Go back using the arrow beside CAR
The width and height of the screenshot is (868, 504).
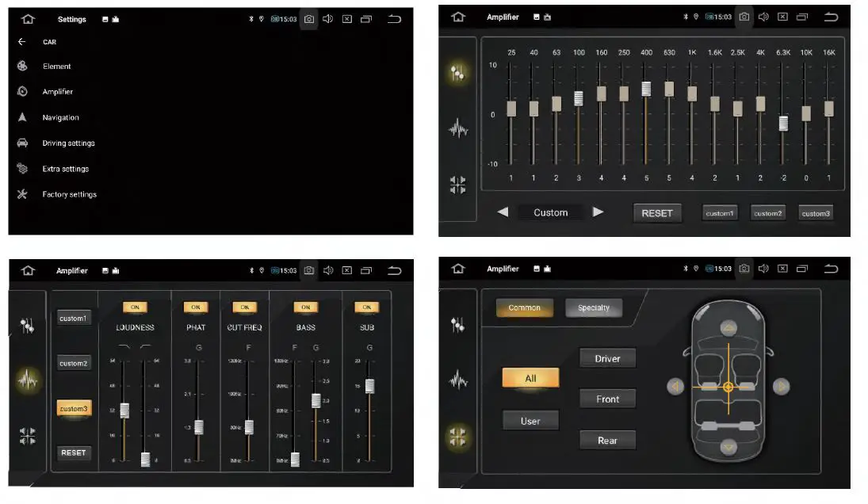click(x=21, y=42)
